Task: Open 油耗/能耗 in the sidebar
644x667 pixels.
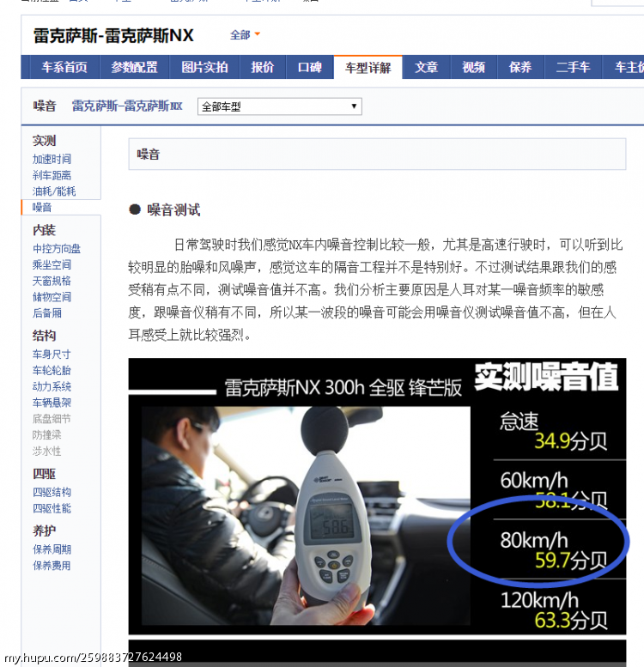Action: (54, 191)
